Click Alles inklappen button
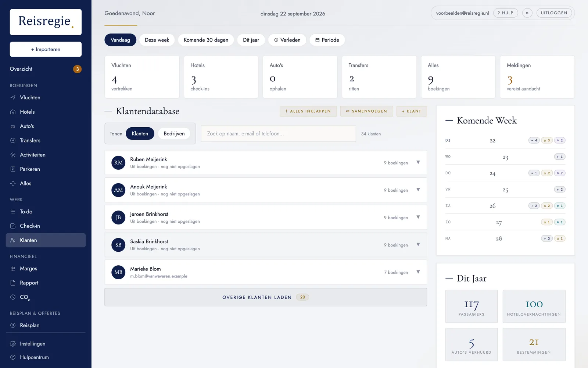Image resolution: width=588 pixels, height=368 pixels. pyautogui.click(x=308, y=111)
